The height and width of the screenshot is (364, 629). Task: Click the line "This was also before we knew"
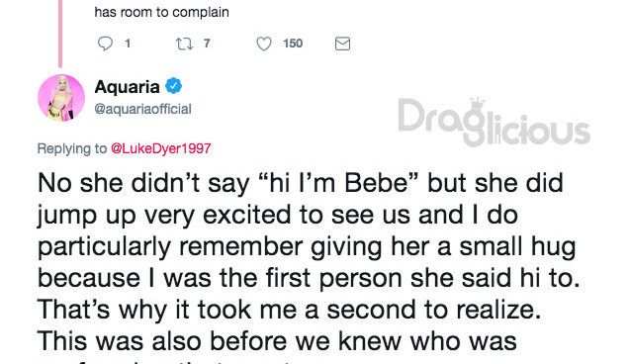pyautogui.click(x=277, y=341)
